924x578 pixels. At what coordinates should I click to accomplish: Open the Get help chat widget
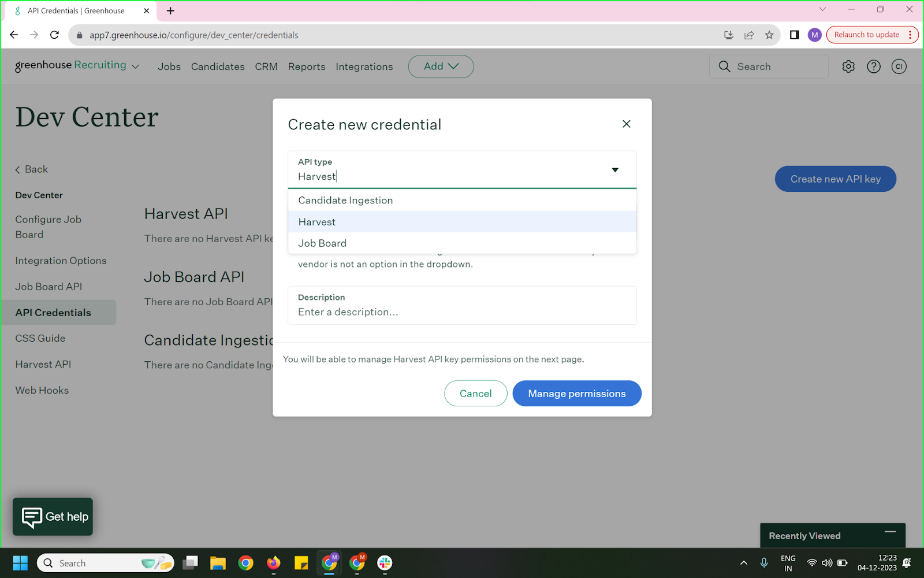click(x=53, y=517)
